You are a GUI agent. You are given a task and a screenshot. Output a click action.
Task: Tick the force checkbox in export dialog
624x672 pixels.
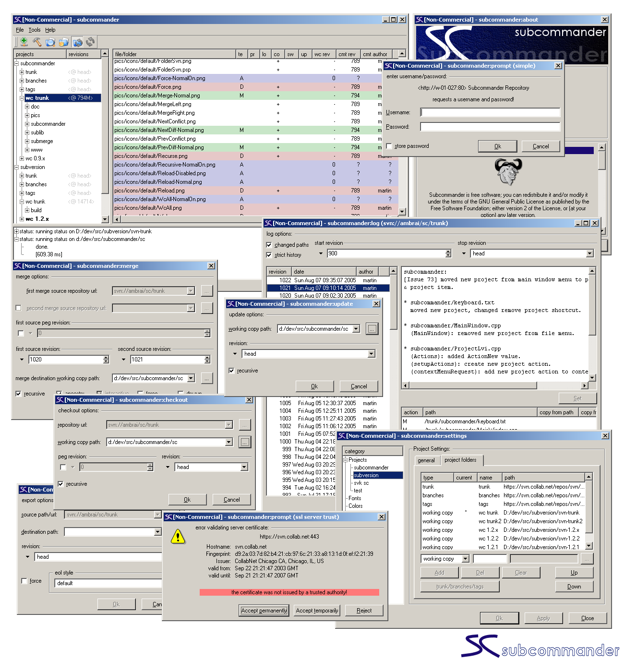click(x=24, y=581)
